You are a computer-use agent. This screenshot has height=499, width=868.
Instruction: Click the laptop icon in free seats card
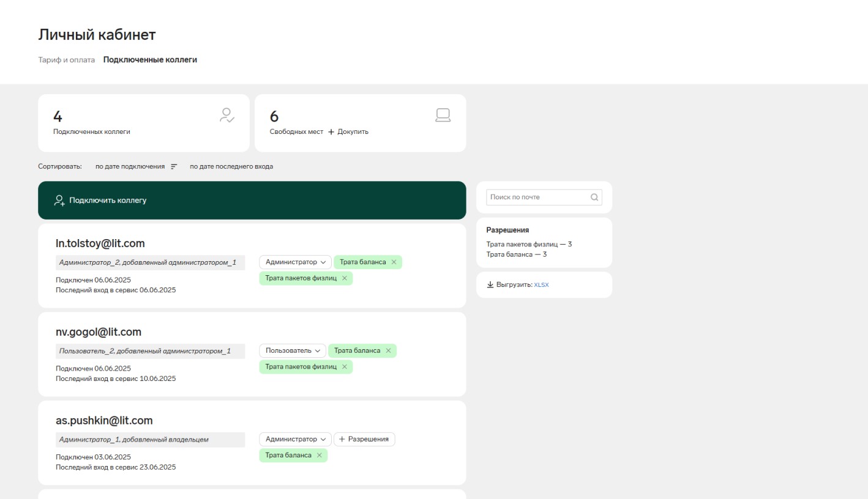point(443,116)
